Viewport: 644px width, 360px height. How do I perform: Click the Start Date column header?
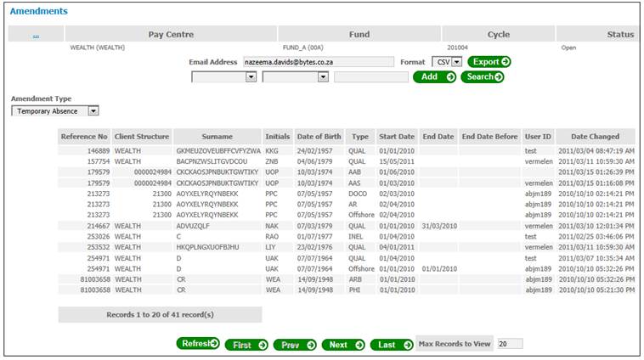(397, 137)
